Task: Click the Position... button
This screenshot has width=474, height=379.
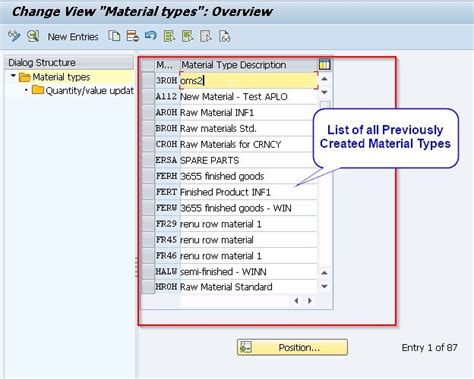Action: [x=292, y=347]
